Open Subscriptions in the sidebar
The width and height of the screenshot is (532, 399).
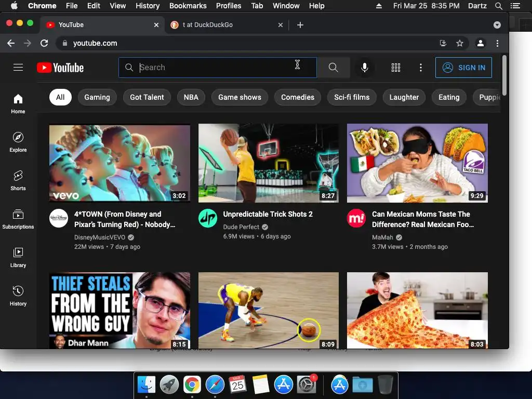pyautogui.click(x=18, y=219)
